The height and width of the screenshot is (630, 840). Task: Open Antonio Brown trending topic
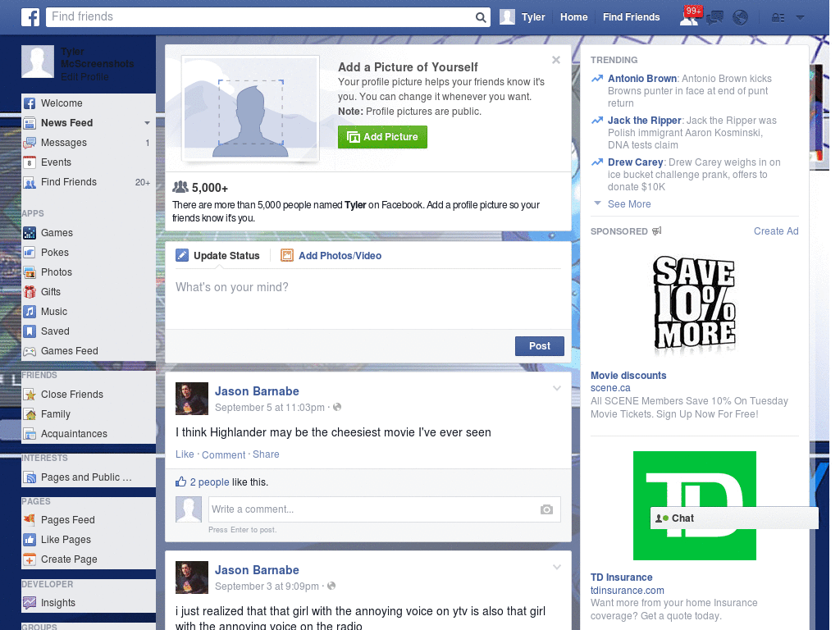pyautogui.click(x=641, y=79)
